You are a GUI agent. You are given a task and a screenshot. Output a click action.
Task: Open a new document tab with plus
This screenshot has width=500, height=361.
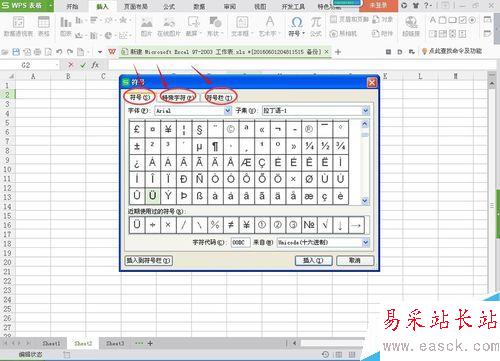(x=338, y=52)
